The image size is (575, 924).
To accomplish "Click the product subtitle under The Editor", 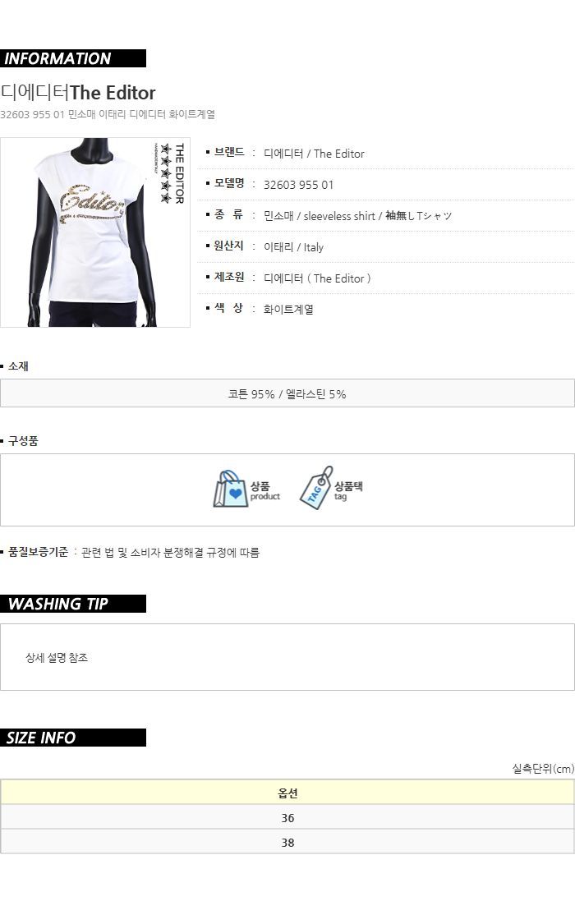I will coord(108,114).
